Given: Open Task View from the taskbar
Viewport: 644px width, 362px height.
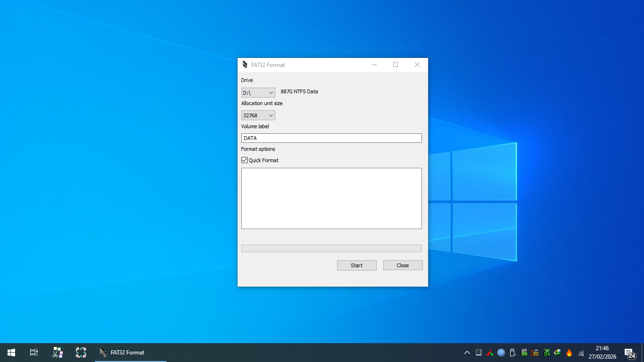Looking at the screenshot, I should click(x=33, y=352).
